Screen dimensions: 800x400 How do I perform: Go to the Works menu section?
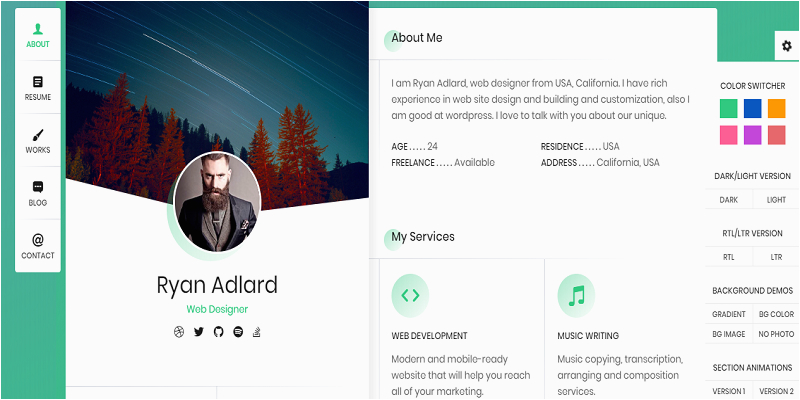coord(38,141)
